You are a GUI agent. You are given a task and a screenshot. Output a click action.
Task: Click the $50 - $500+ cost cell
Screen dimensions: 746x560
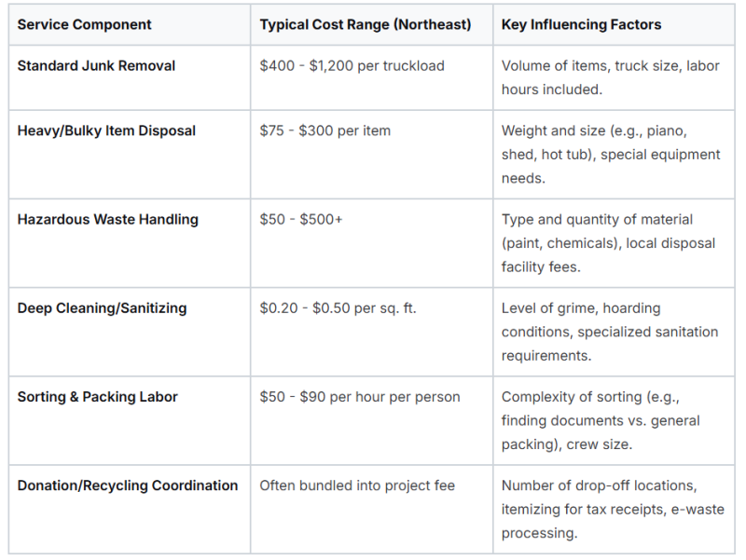click(x=300, y=220)
